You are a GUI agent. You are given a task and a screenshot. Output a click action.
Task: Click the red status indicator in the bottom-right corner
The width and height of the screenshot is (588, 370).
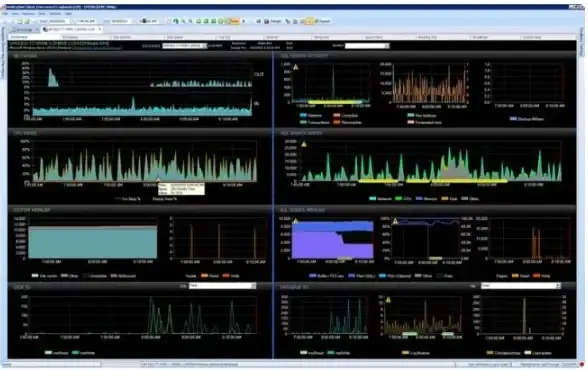(582, 364)
